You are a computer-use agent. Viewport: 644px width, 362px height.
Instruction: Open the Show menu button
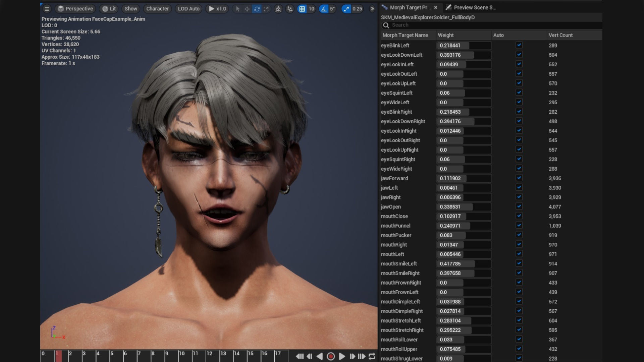pos(131,9)
